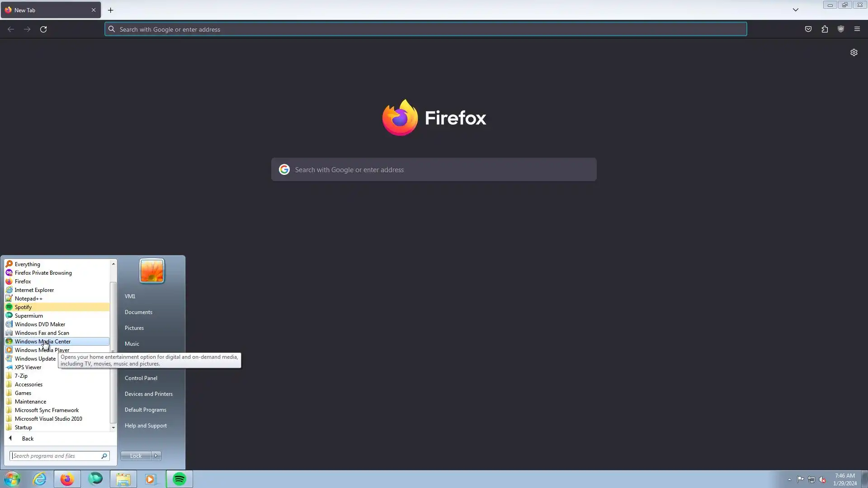Click the uBlock Origin shield icon

[841, 29]
